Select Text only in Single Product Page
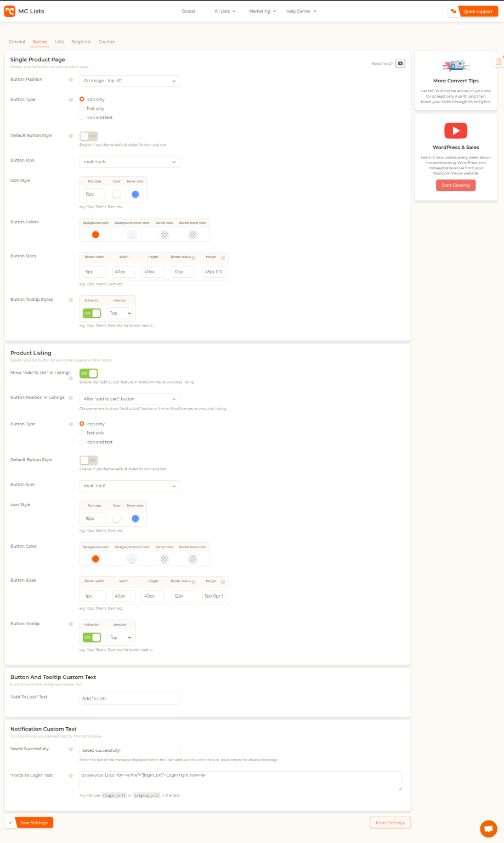 (x=82, y=109)
